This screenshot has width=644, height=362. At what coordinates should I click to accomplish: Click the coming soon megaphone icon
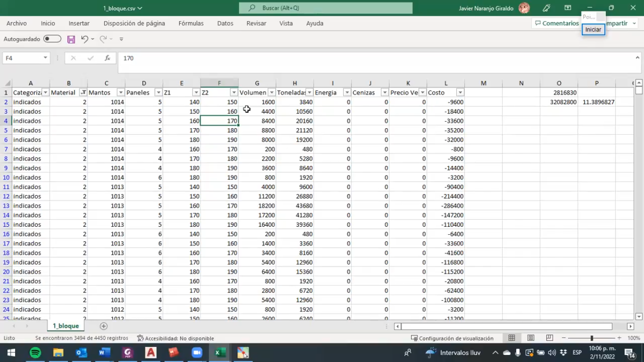546,8
